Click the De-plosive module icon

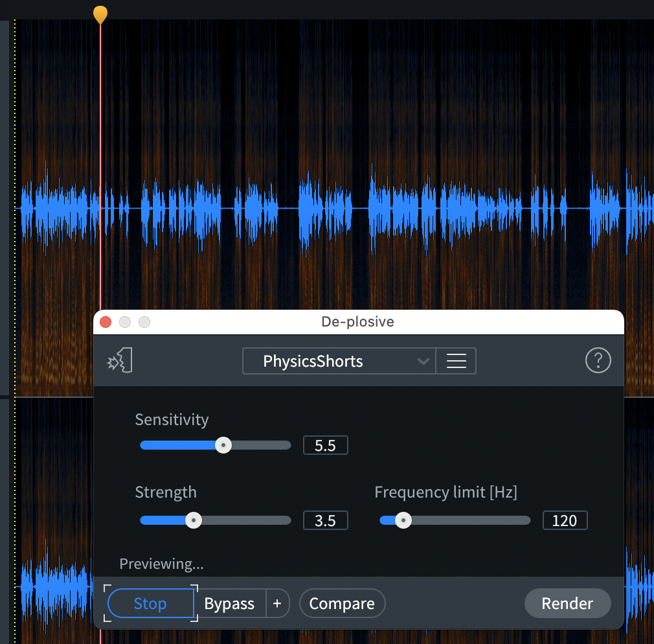pos(120,361)
